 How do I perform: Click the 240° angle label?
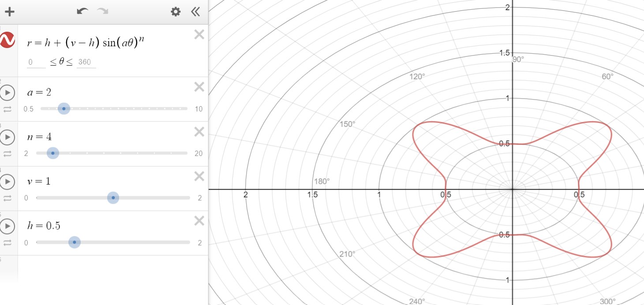coord(417,301)
